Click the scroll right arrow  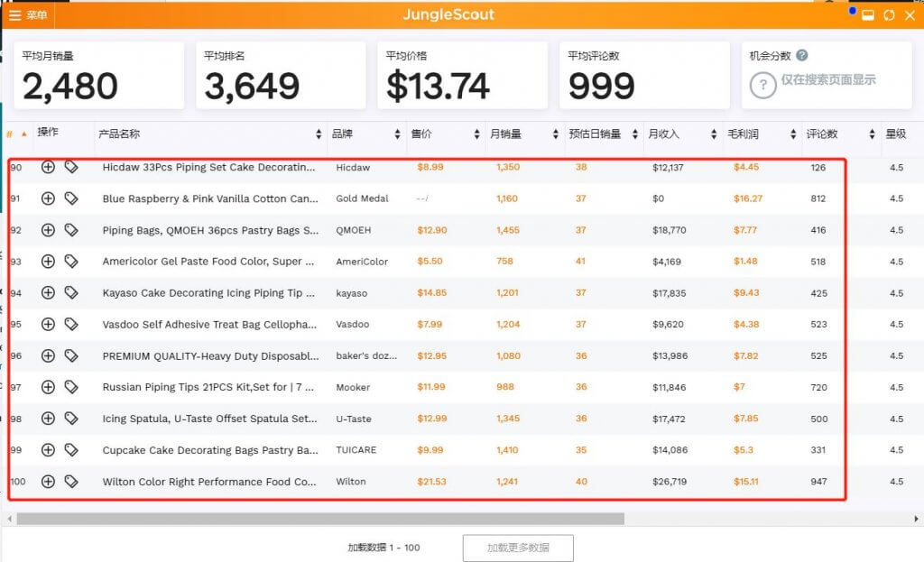(x=917, y=519)
